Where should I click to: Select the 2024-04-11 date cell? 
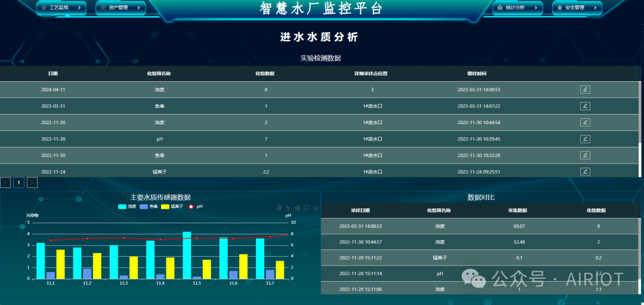pyautogui.click(x=53, y=90)
